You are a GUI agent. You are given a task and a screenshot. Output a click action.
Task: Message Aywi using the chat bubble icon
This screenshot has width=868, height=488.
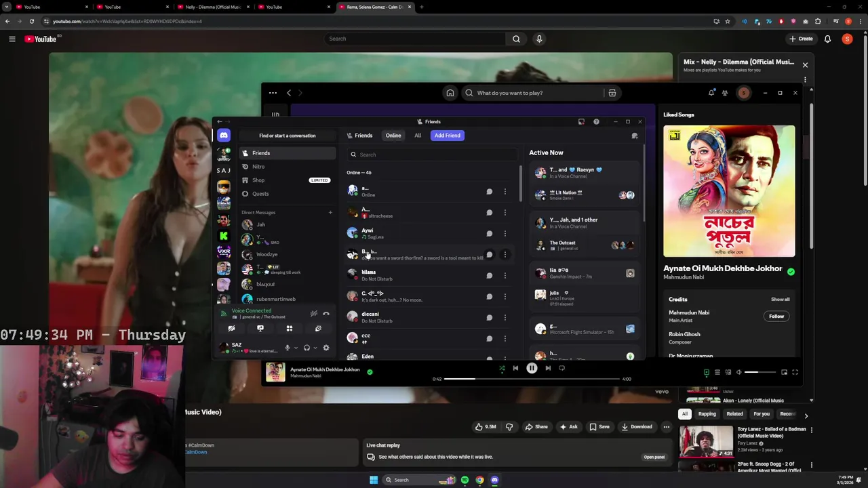click(489, 233)
